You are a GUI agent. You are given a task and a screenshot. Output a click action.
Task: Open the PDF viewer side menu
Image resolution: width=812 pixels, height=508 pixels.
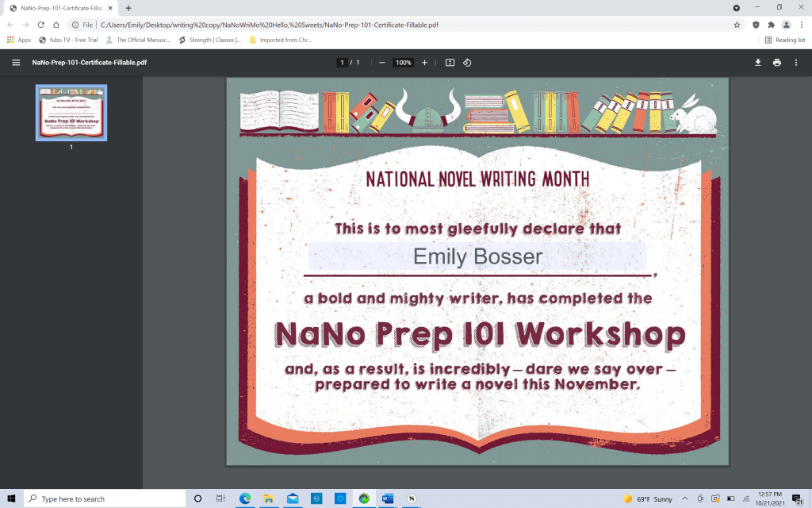(x=16, y=62)
